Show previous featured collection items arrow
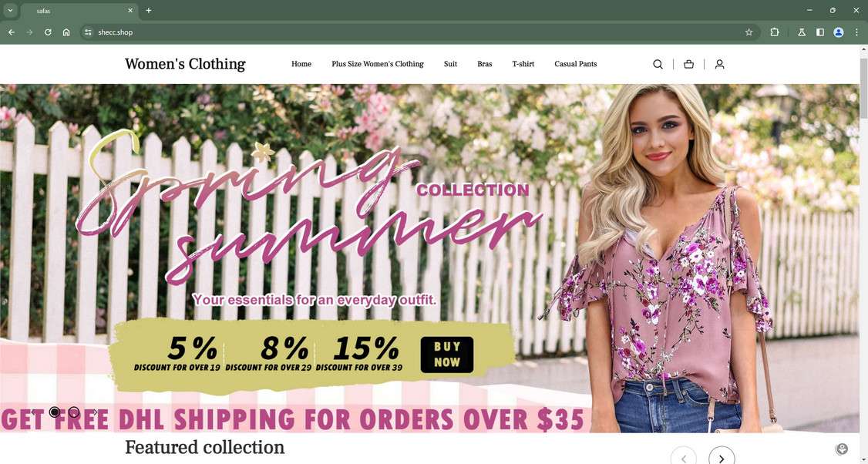Viewport: 868px width, 464px height. (684, 458)
